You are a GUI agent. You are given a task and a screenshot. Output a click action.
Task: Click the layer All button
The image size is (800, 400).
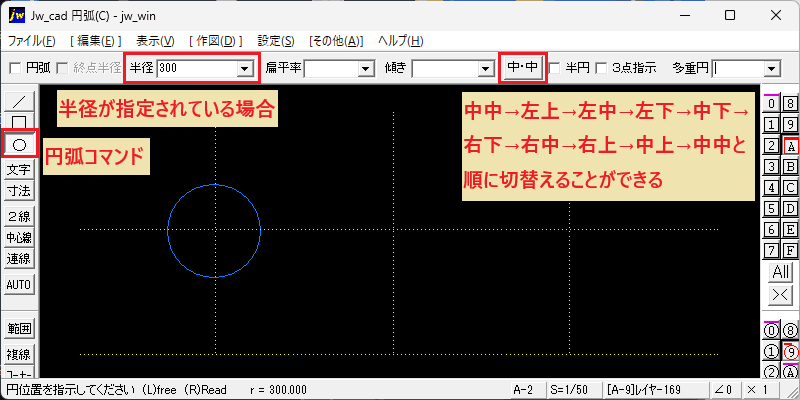(x=781, y=272)
